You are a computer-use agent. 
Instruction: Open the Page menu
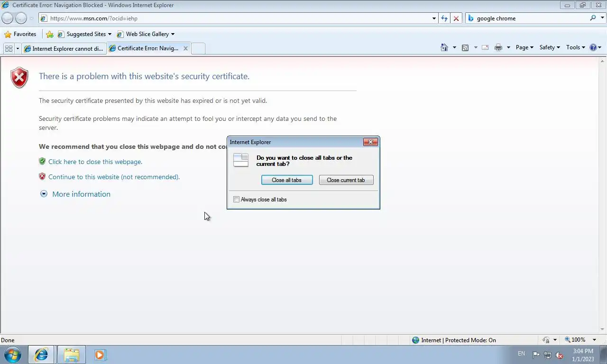[524, 47]
